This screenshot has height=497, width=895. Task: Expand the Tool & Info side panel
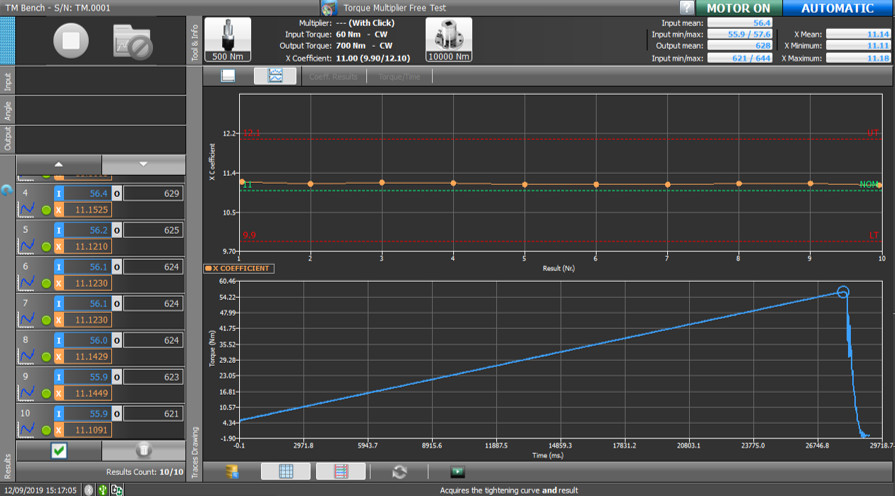tap(195, 39)
